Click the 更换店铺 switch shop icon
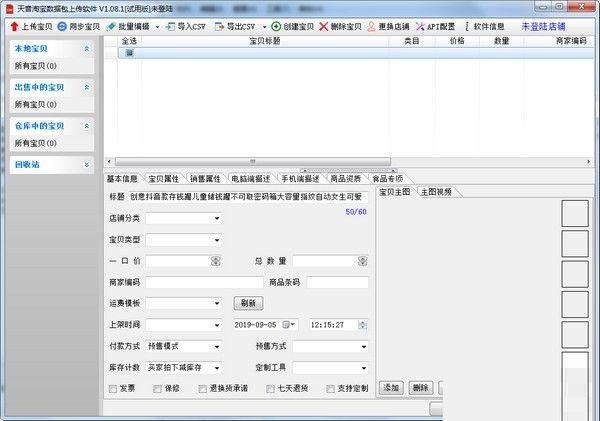 coord(371,25)
